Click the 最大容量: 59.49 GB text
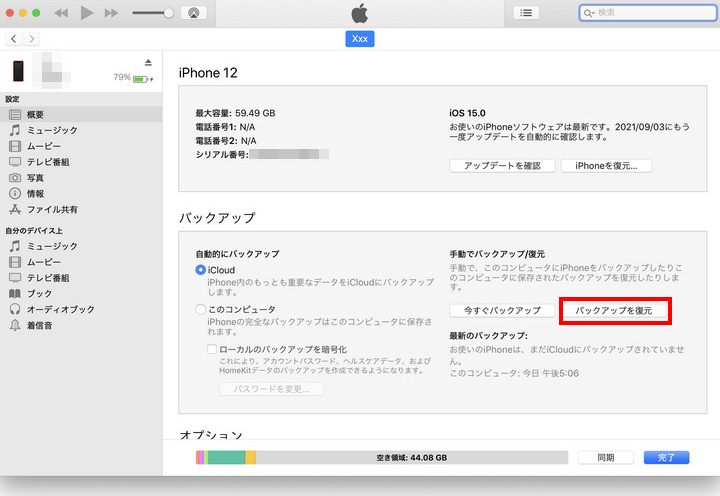720x496 pixels. coord(236,113)
